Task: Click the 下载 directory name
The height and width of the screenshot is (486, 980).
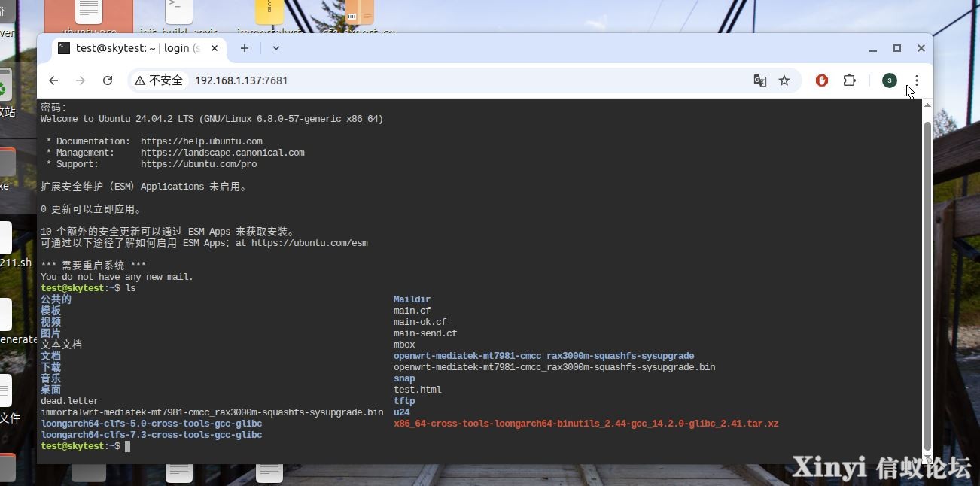Action: pos(50,367)
